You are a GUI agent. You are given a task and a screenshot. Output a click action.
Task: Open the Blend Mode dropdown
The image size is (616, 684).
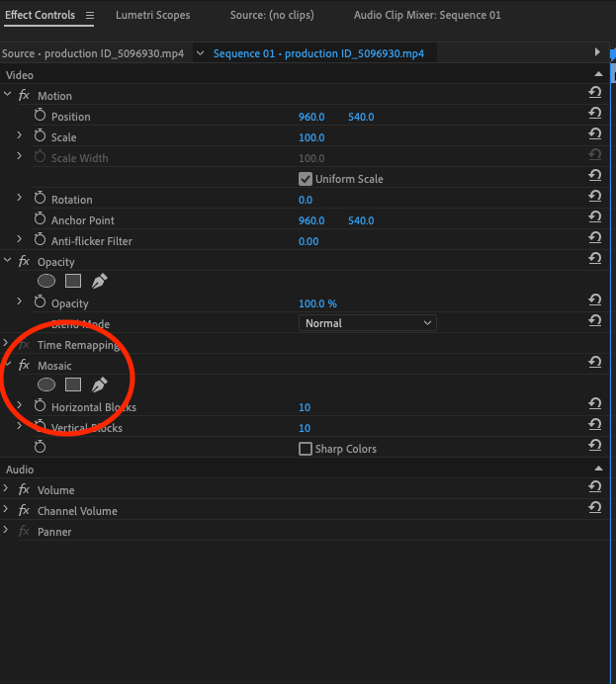[367, 323]
